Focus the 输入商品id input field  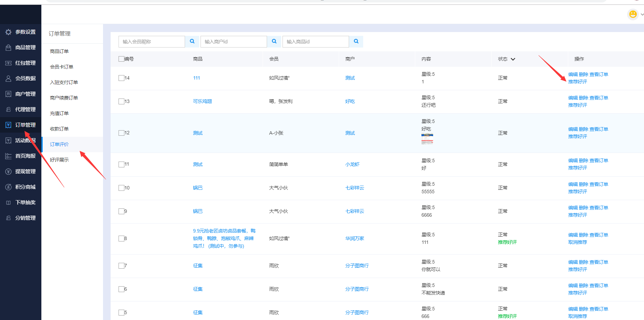coord(316,41)
